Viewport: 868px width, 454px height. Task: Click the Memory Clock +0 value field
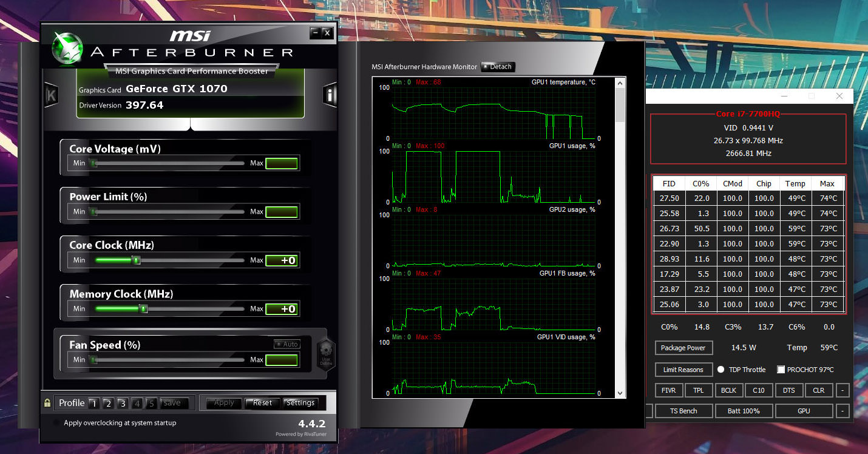coord(282,309)
